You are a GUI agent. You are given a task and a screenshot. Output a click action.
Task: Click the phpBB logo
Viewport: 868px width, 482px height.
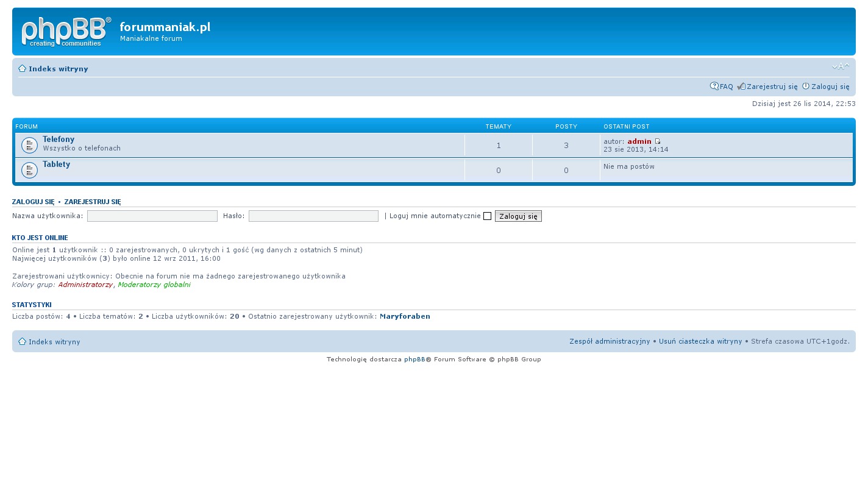(66, 32)
